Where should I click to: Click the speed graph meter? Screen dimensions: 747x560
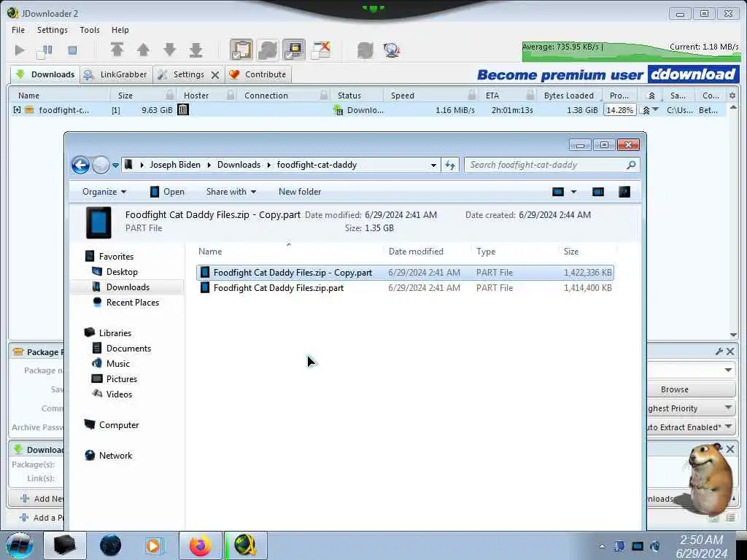[631, 52]
